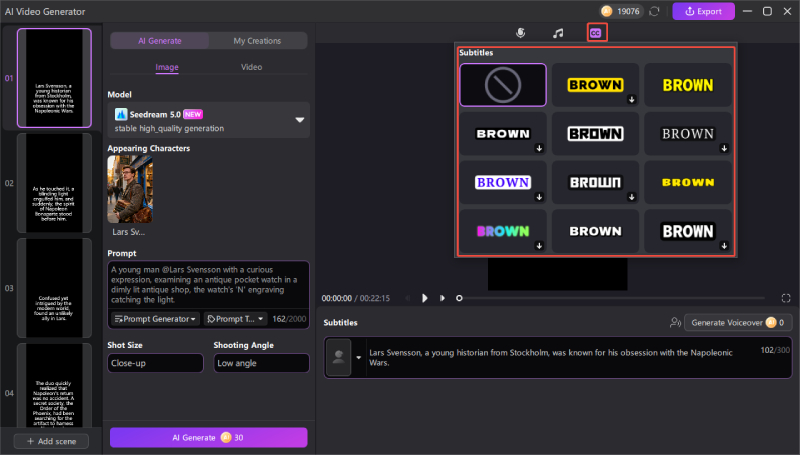This screenshot has width=800, height=455.
Task: Select the yellow-highlighted BROWN subtitle style
Action: pyautogui.click(x=595, y=85)
